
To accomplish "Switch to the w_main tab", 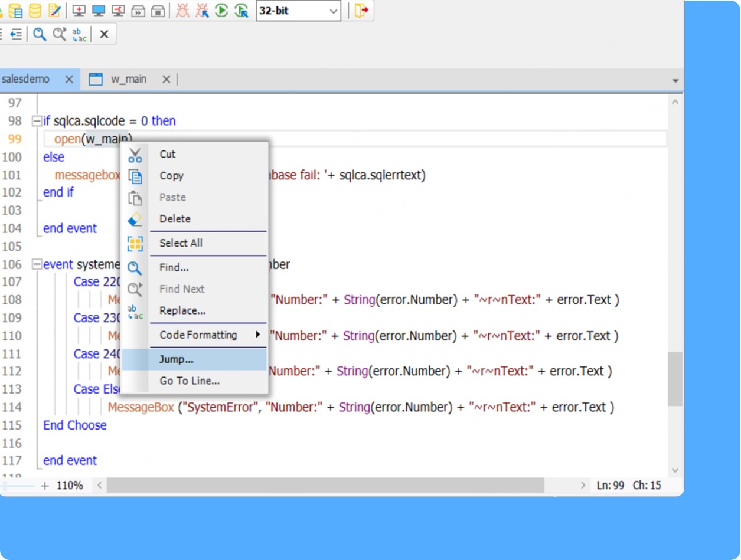I will (x=129, y=79).
